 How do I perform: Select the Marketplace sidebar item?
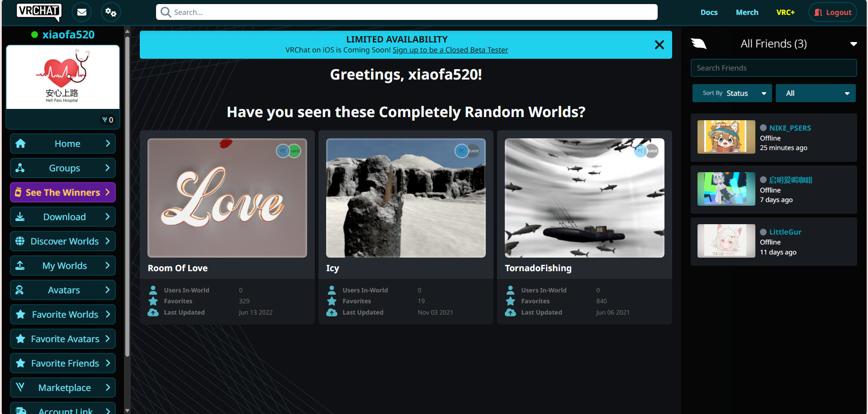click(63, 388)
